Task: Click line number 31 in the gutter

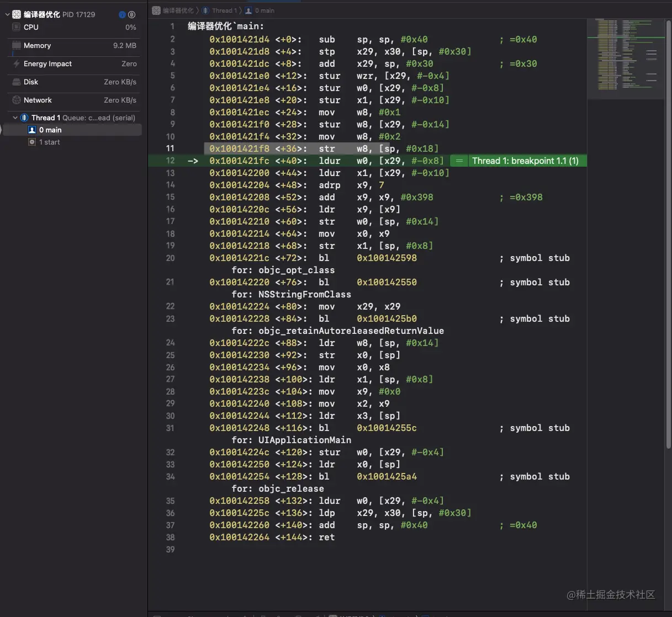Action: click(x=170, y=428)
